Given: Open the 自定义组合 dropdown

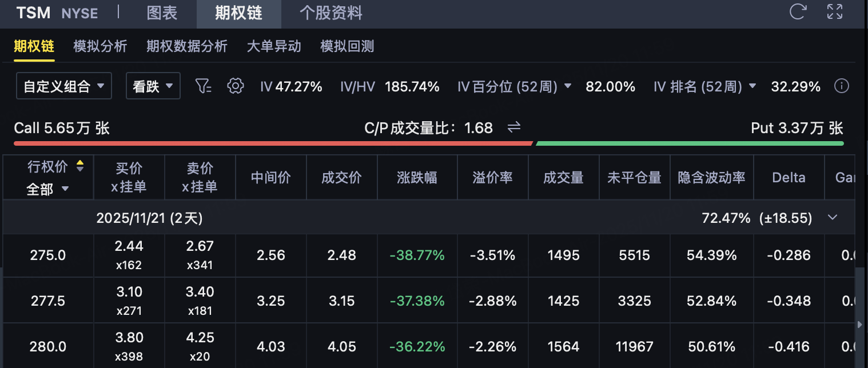Looking at the screenshot, I should 63,86.
